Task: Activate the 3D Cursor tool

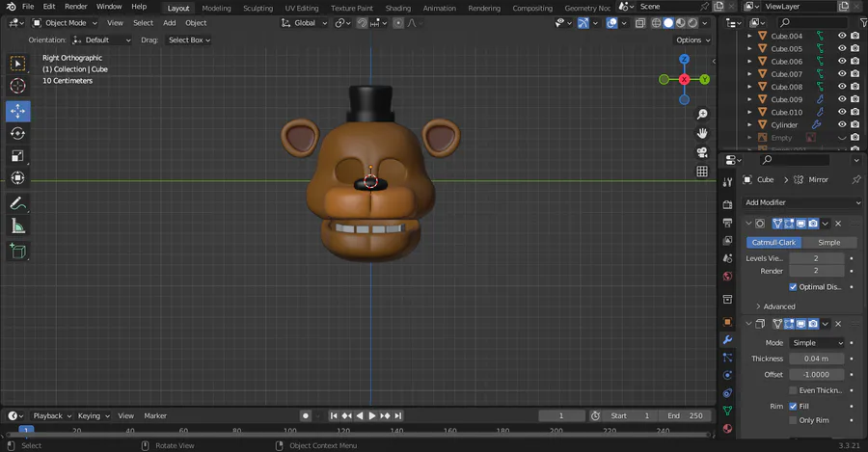Action: (x=17, y=87)
